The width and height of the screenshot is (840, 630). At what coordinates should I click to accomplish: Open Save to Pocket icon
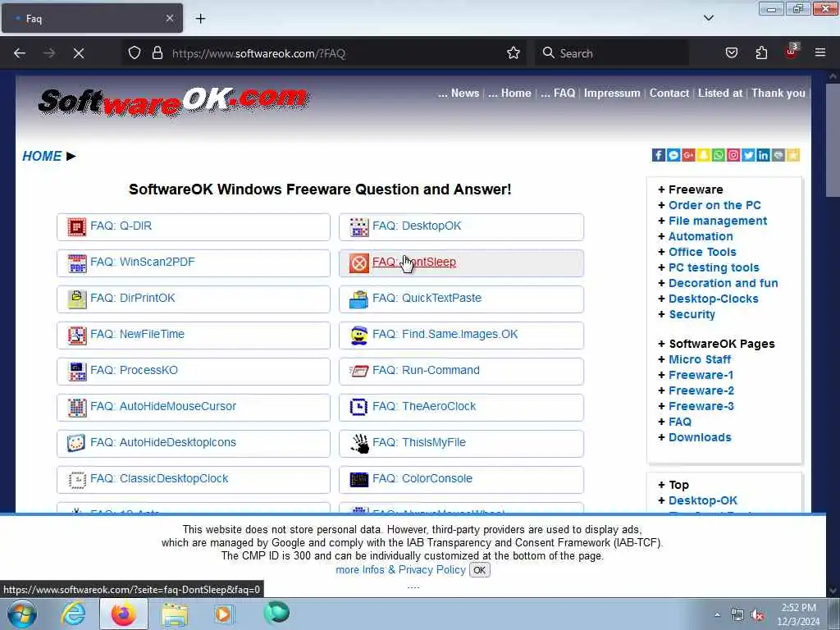tap(731, 53)
